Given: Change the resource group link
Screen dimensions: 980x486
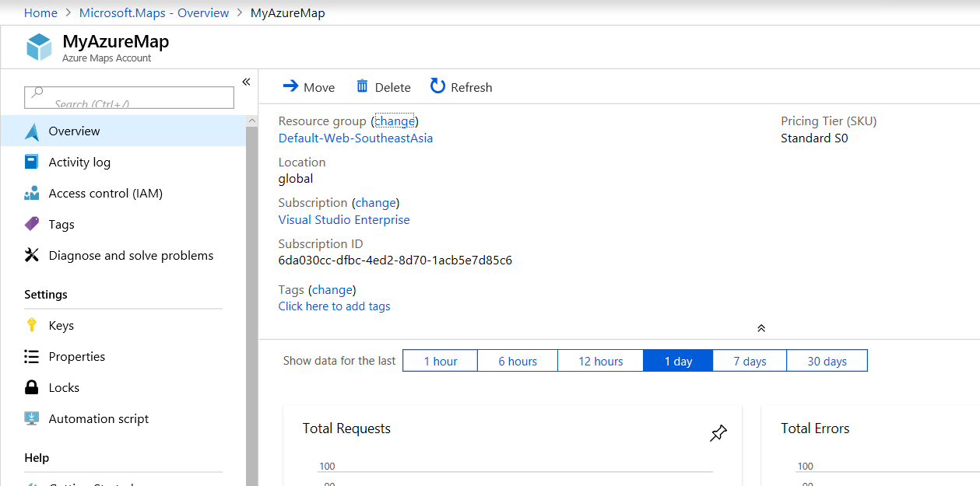Looking at the screenshot, I should [395, 121].
